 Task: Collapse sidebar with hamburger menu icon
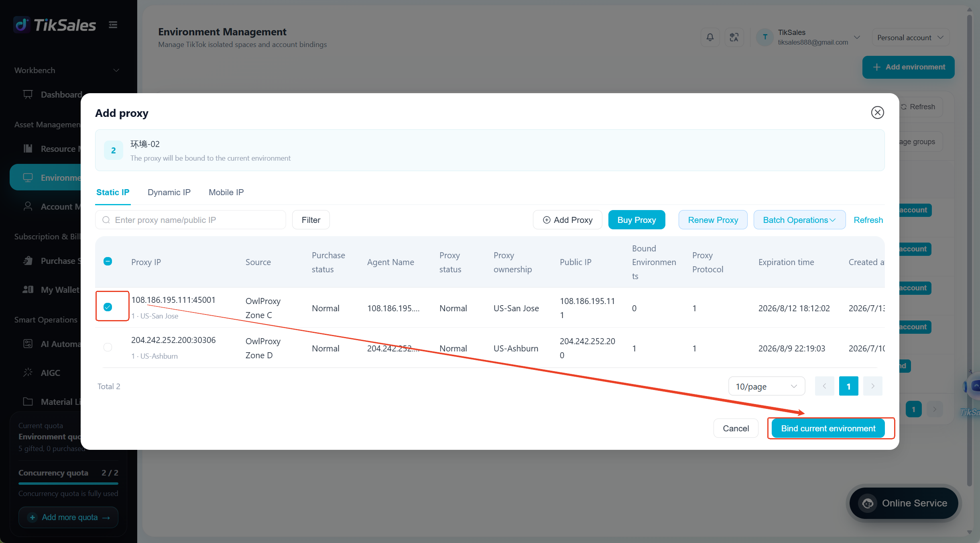click(x=113, y=25)
